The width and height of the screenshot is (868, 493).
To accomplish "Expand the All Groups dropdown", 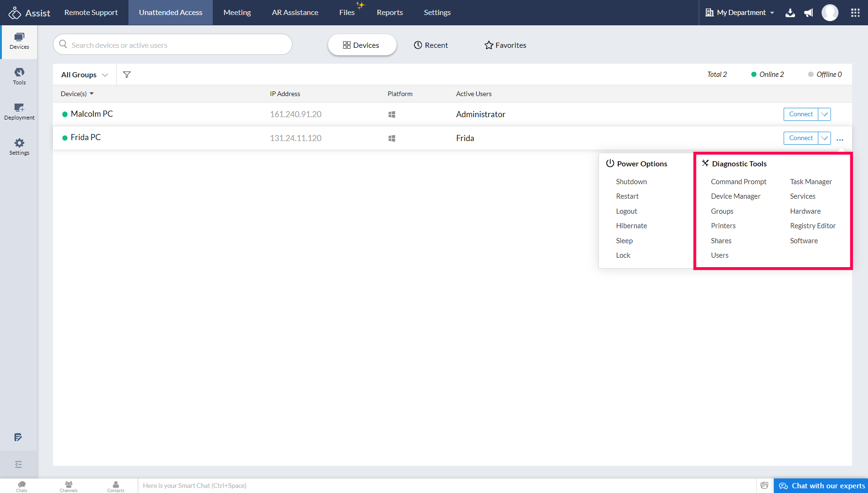I will tap(84, 75).
